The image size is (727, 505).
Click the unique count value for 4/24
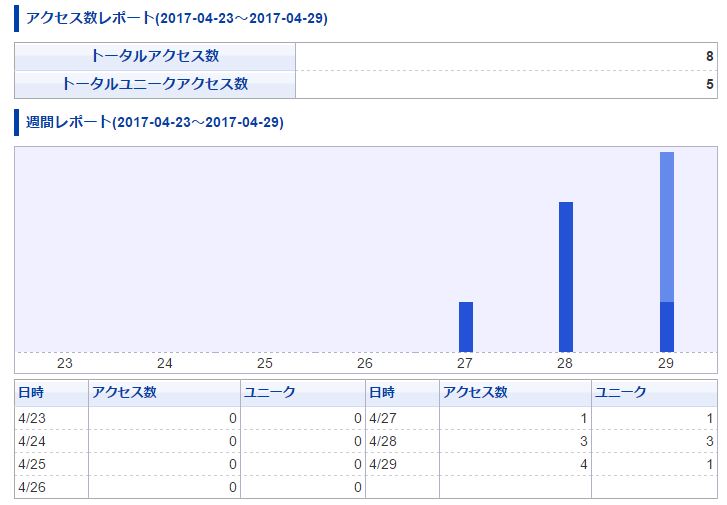(357, 441)
